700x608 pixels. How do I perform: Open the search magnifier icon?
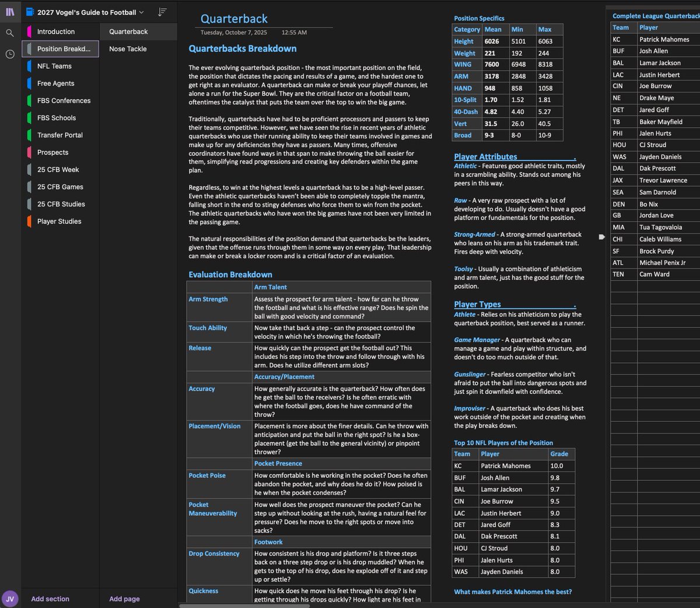click(10, 33)
